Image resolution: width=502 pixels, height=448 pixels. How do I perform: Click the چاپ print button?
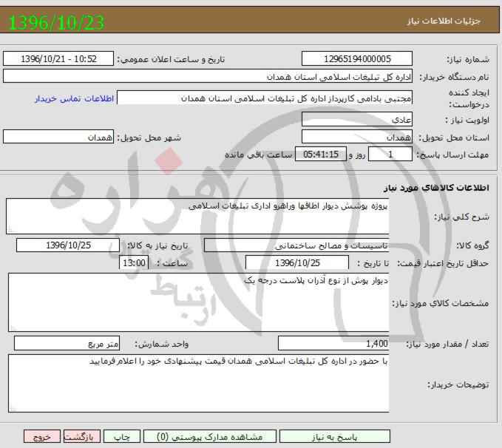[122, 436]
